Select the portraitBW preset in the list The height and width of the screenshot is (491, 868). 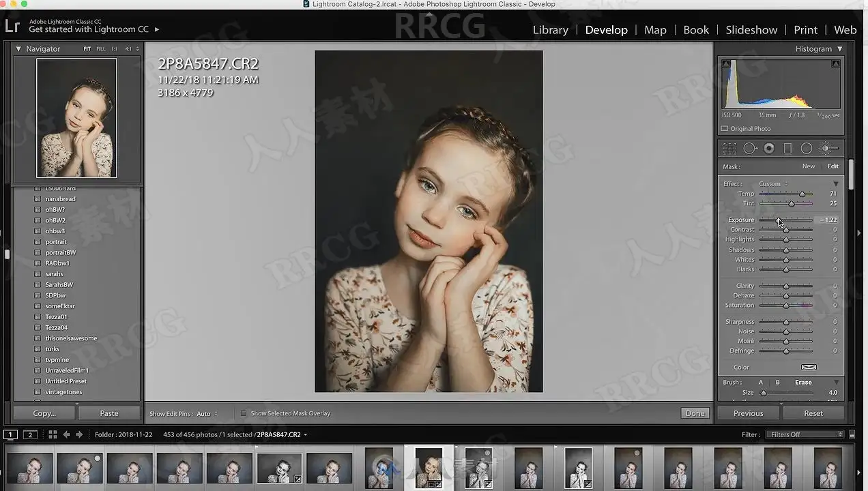61,252
